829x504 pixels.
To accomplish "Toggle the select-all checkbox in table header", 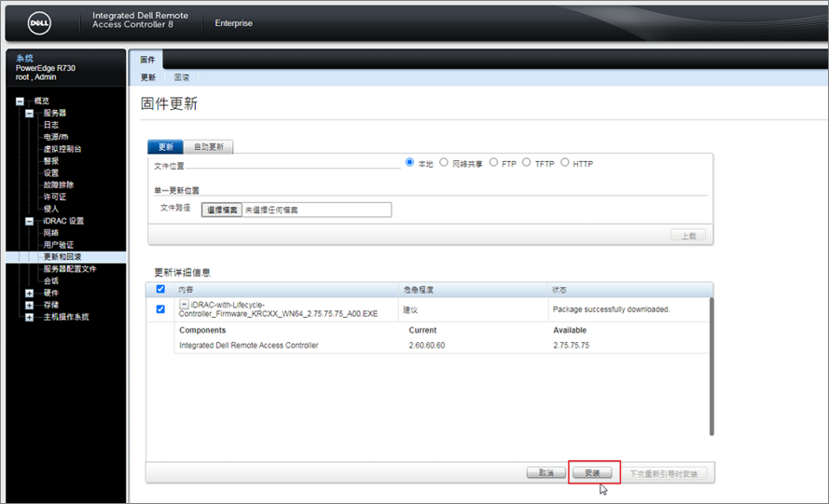I will 160,289.
